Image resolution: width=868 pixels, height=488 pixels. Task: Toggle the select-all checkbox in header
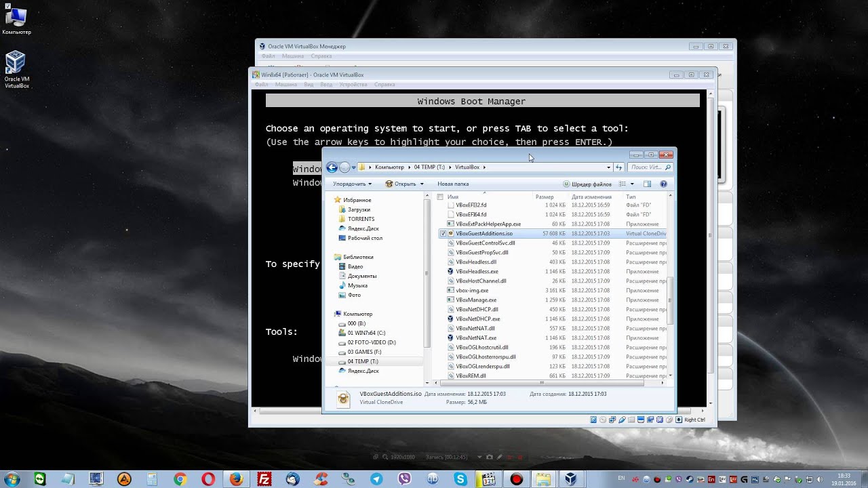point(440,197)
